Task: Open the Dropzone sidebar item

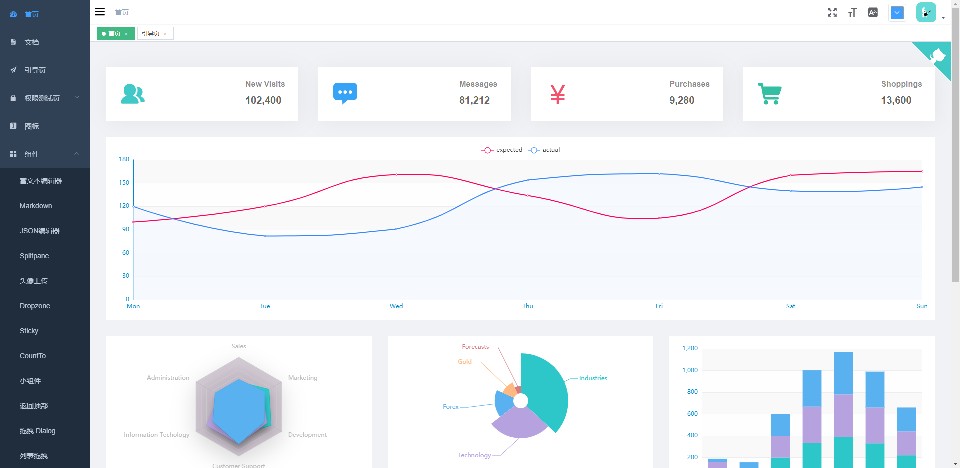Action: [x=35, y=306]
